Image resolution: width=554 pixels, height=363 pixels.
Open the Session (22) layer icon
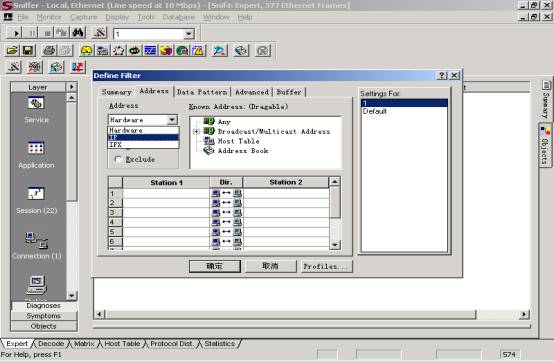(36, 194)
